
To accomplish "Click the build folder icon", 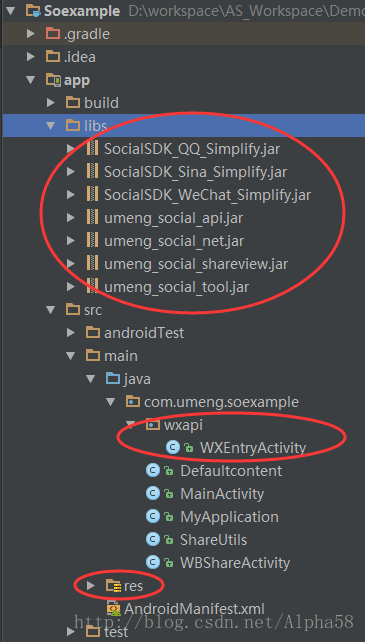I will (x=73, y=102).
